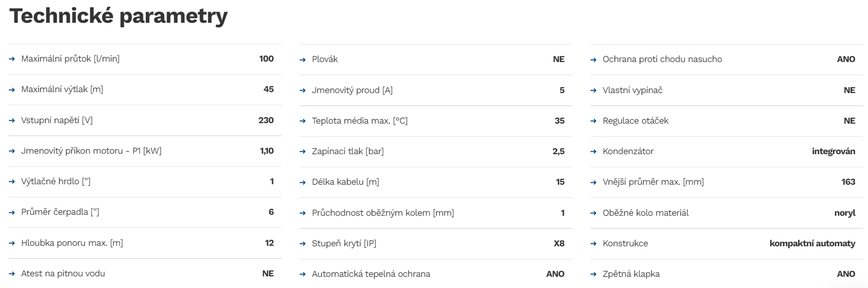Click arrow icon next to Stupeň krytí
This screenshot has width=868, height=288.
point(303,244)
